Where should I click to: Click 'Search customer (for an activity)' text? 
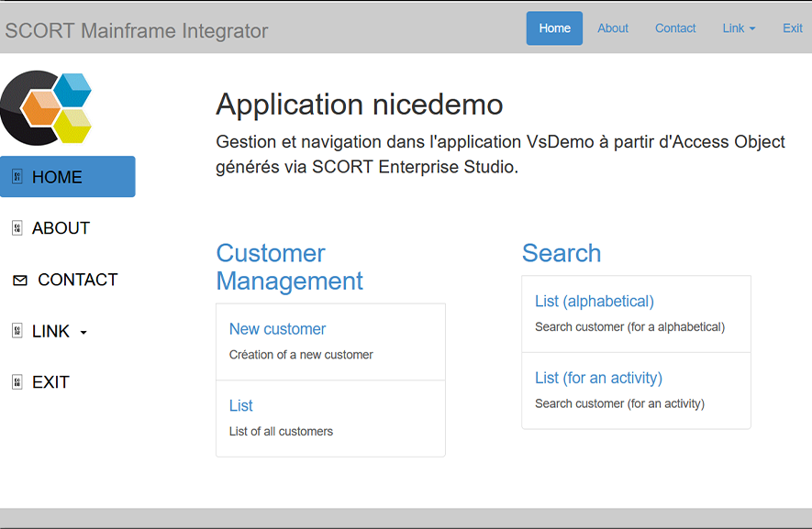[620, 403]
